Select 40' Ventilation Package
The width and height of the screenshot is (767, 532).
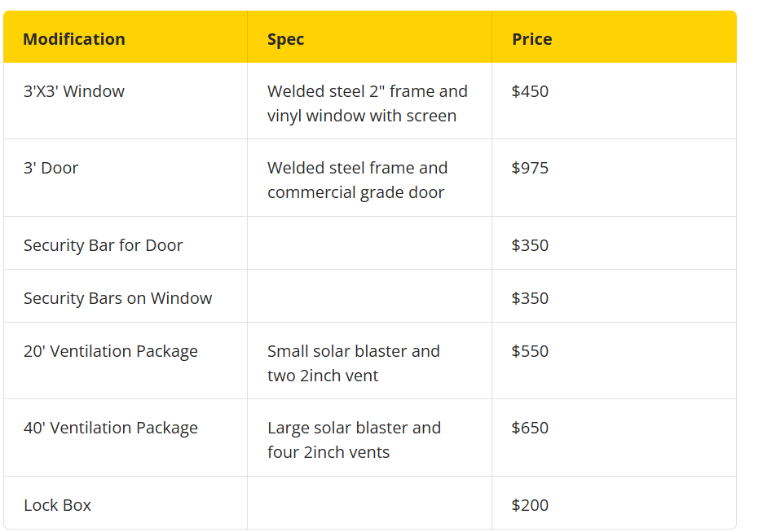111,429
